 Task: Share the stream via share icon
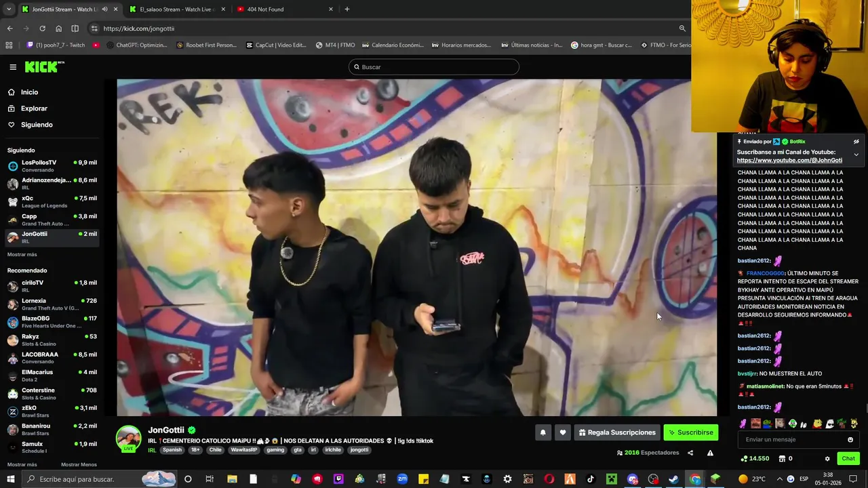[690, 453]
